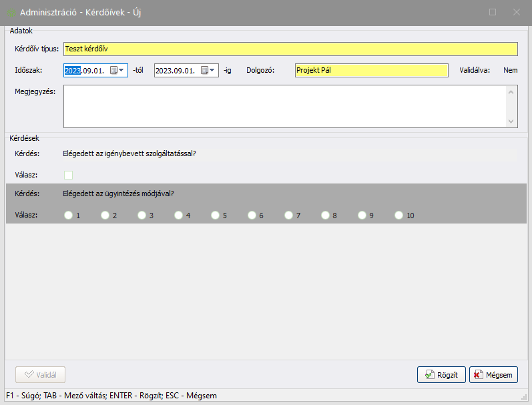The image size is (532, 405).
Task: Select rating 8 radio button
Action: (x=325, y=216)
